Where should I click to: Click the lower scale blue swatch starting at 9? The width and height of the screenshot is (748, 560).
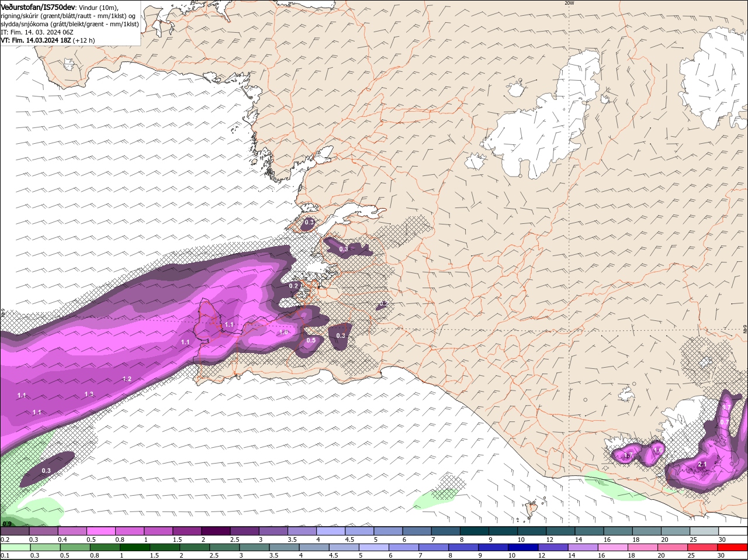click(493, 547)
